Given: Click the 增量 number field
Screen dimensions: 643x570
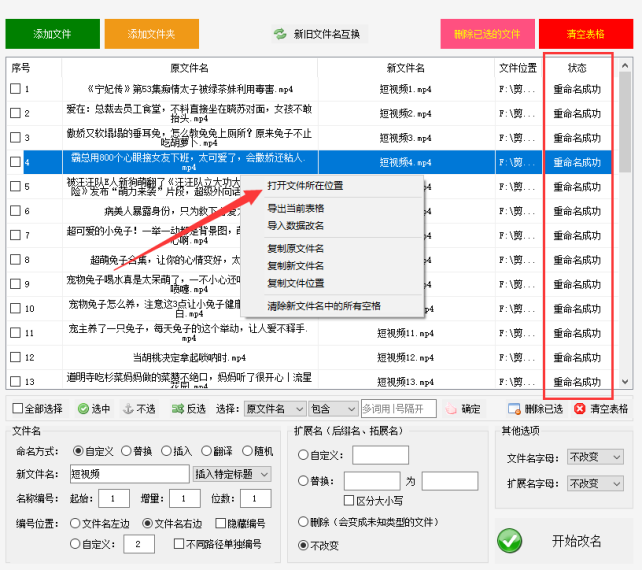Looking at the screenshot, I should [x=185, y=499].
